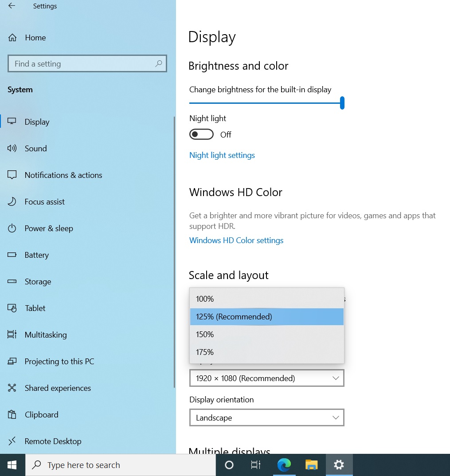Pick the 150% scale option
Screen dimensions: 450x476
point(267,334)
